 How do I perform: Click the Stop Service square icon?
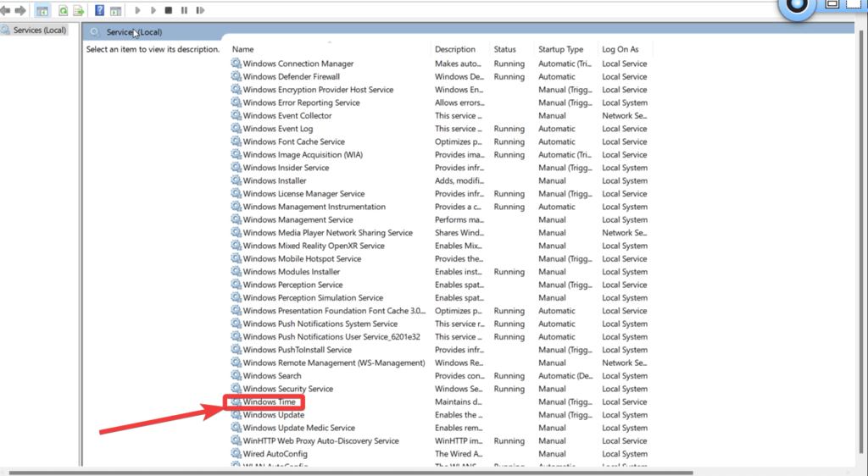point(169,10)
